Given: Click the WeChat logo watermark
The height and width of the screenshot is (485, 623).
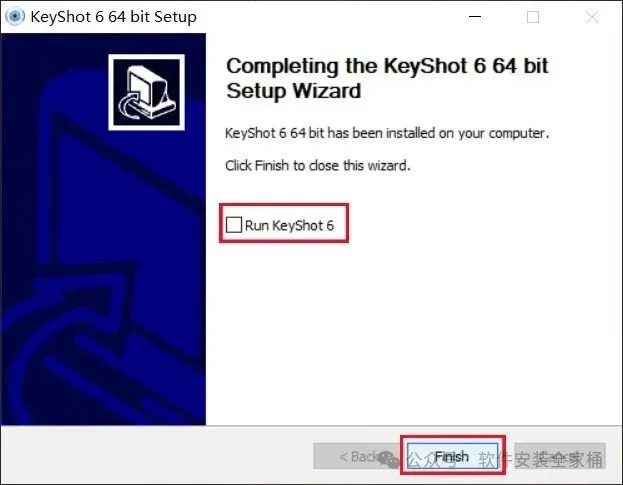Looking at the screenshot, I should [388, 459].
